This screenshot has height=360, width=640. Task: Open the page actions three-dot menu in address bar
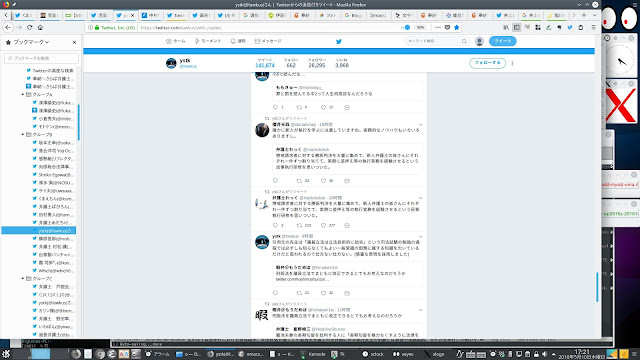coord(438,27)
